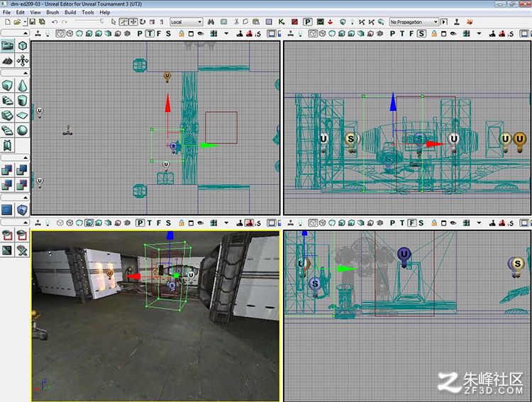The height and width of the screenshot is (402, 532).
Task: Open the Build menu
Action: click(x=70, y=12)
